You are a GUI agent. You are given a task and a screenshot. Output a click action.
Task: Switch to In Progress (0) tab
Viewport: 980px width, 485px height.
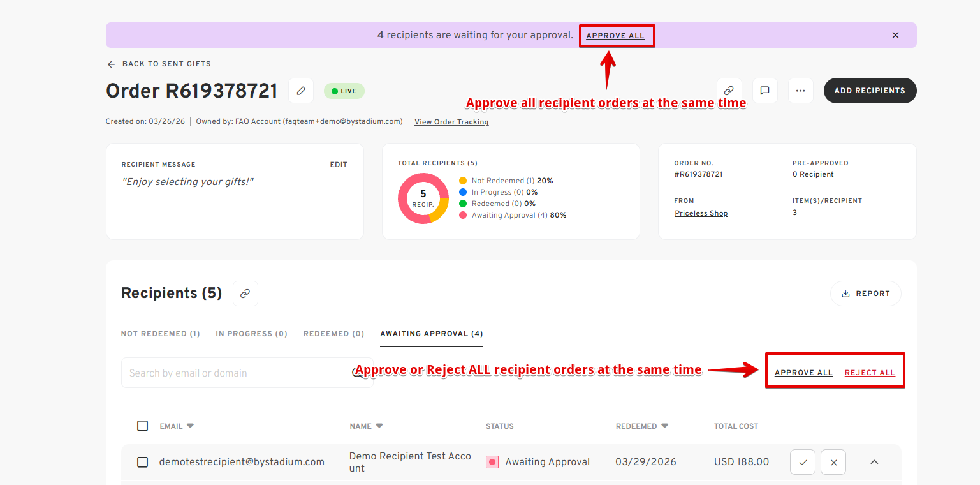(251, 334)
